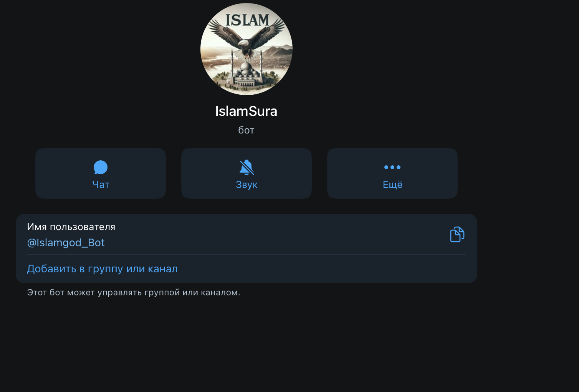Click the ISLAM lettering on the avatar
The image size is (579, 392).
coord(247,20)
